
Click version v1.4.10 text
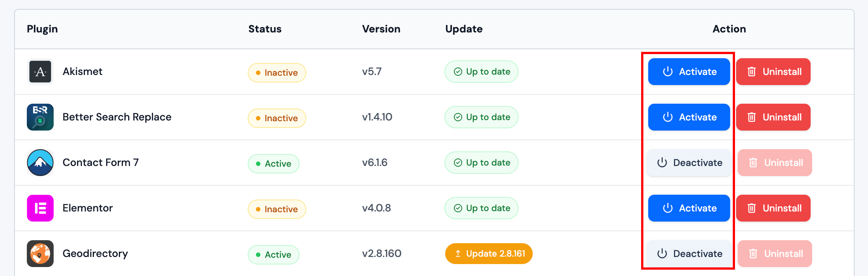[x=377, y=117]
